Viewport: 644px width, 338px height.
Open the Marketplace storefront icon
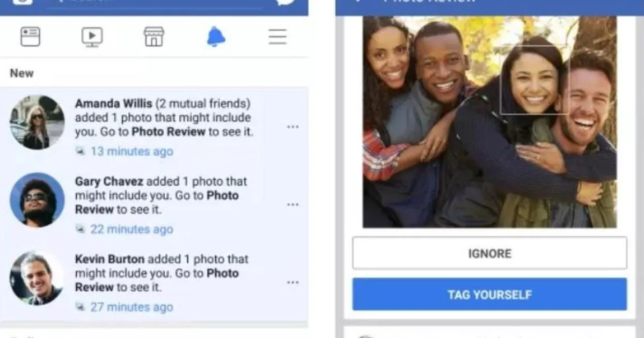154,36
